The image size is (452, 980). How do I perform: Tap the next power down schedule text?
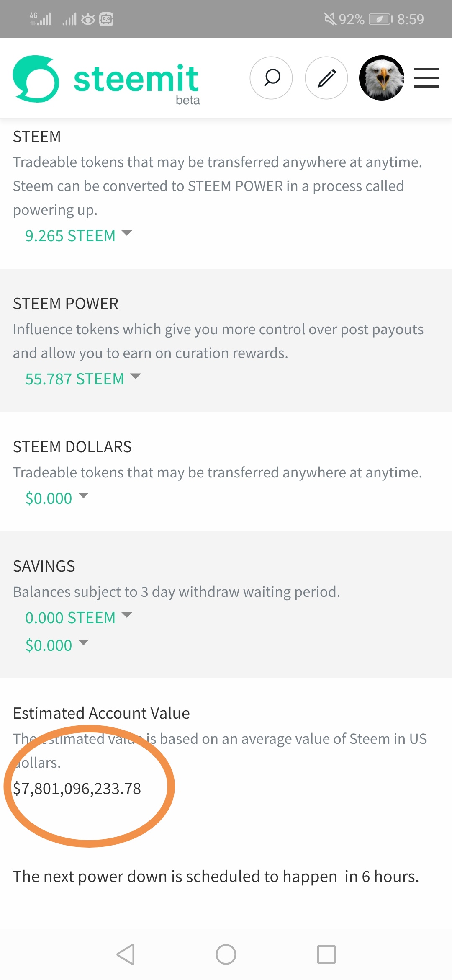216,877
